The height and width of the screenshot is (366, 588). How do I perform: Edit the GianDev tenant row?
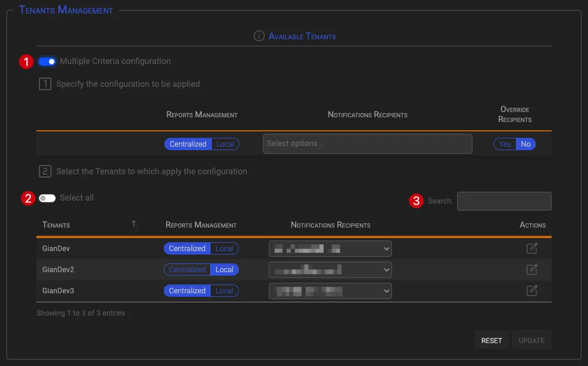pos(532,248)
